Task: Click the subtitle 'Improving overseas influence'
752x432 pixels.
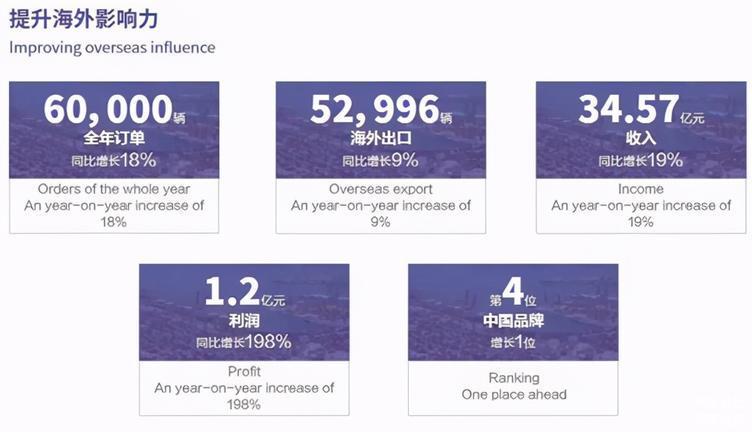Action: pos(112,47)
